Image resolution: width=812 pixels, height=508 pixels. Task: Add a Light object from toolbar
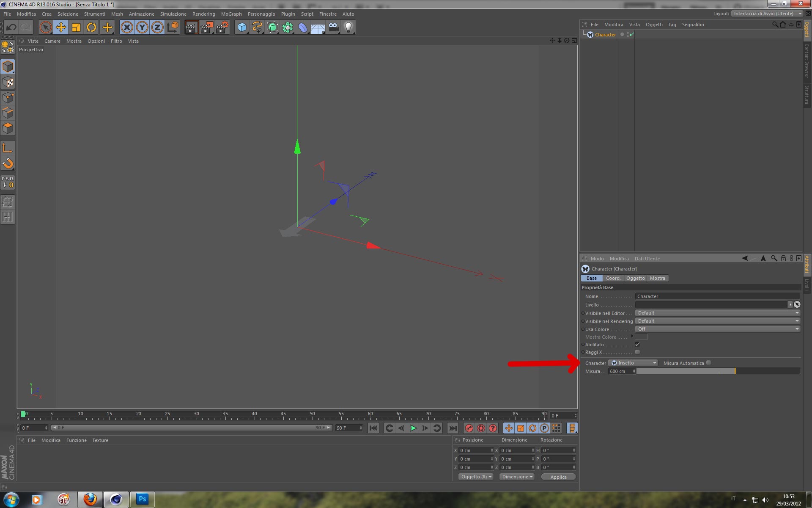tap(348, 28)
